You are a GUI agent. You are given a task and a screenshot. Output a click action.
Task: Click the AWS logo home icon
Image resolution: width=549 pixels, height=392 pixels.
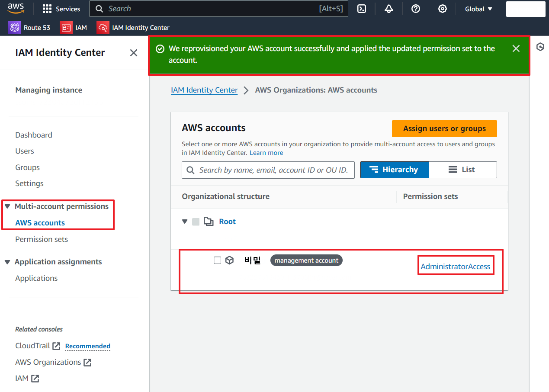pyautogui.click(x=16, y=8)
